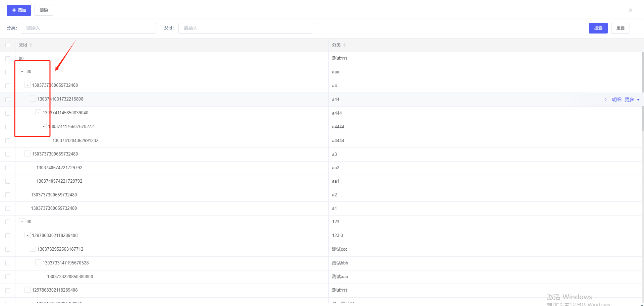Collapse the tree node of row 测试ccc
The width and height of the screenshot is (644, 306).
point(33,249)
